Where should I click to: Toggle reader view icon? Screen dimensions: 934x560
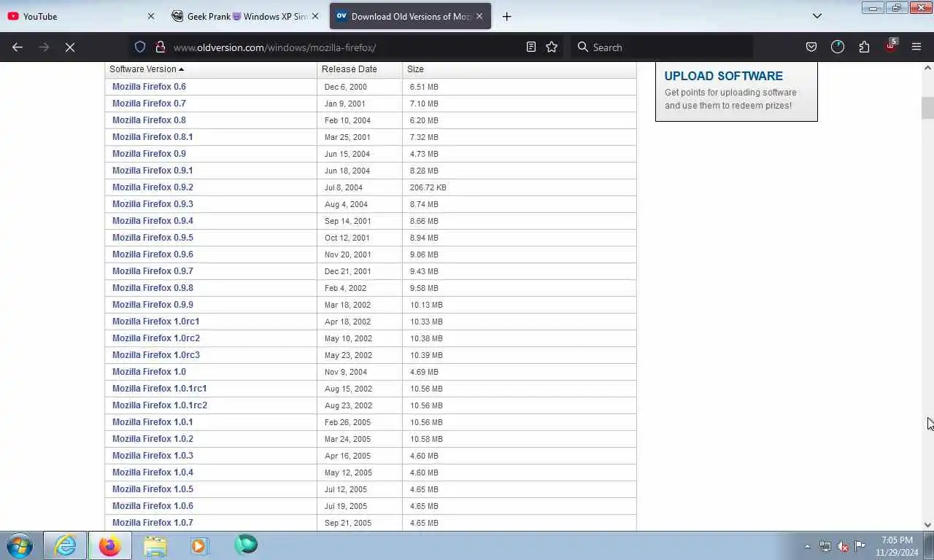click(x=531, y=47)
